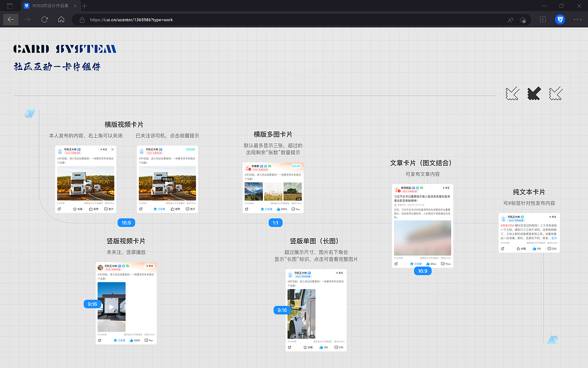Share the text card via share icon

click(503, 248)
